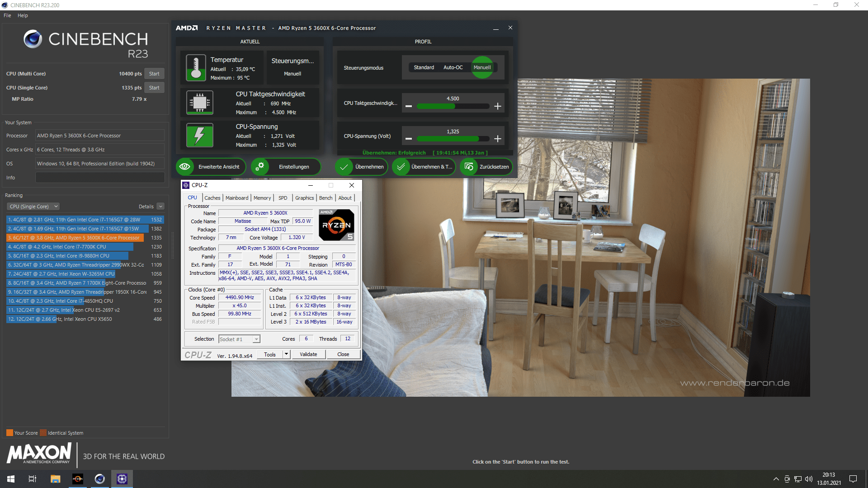Open the Help menu in Cinebench
This screenshot has width=868, height=488.
coord(23,15)
